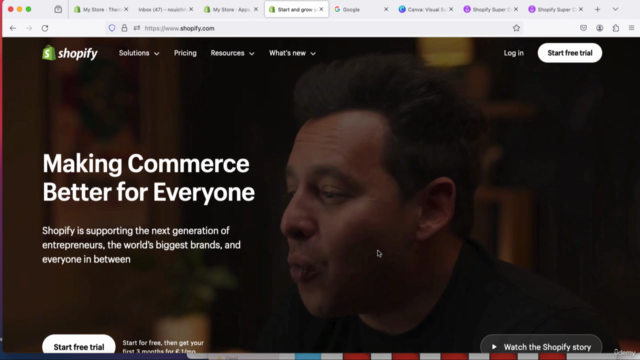
Task: Open the Pocket save icon
Action: tap(583, 28)
